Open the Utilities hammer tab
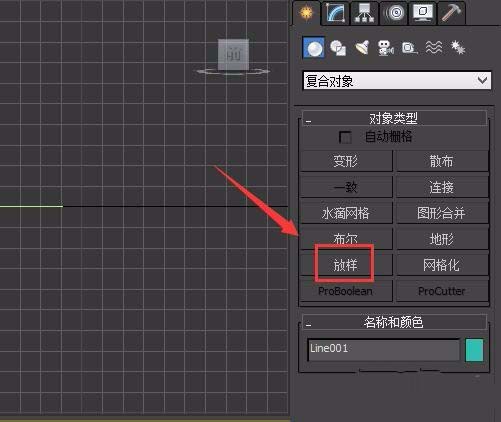The image size is (501, 422). [x=451, y=13]
